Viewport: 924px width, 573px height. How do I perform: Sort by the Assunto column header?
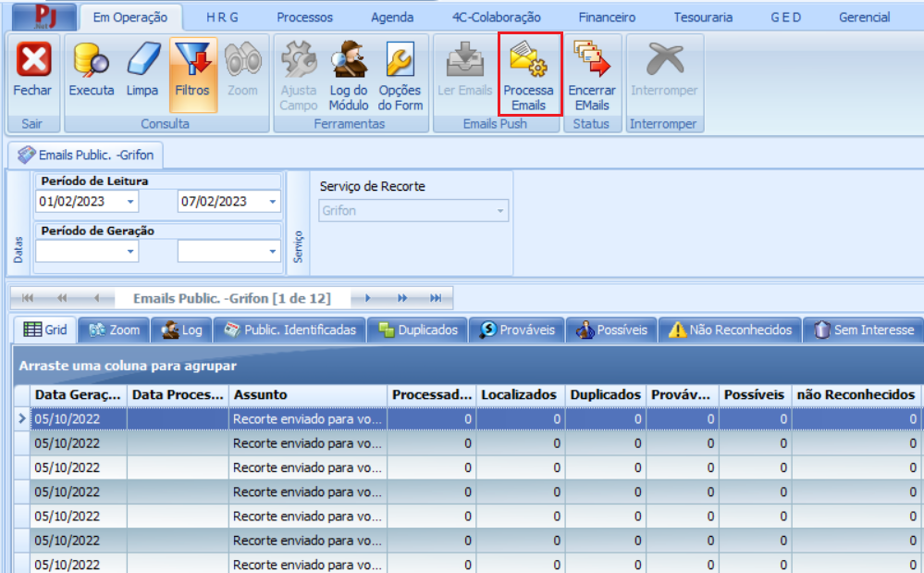[x=307, y=394]
